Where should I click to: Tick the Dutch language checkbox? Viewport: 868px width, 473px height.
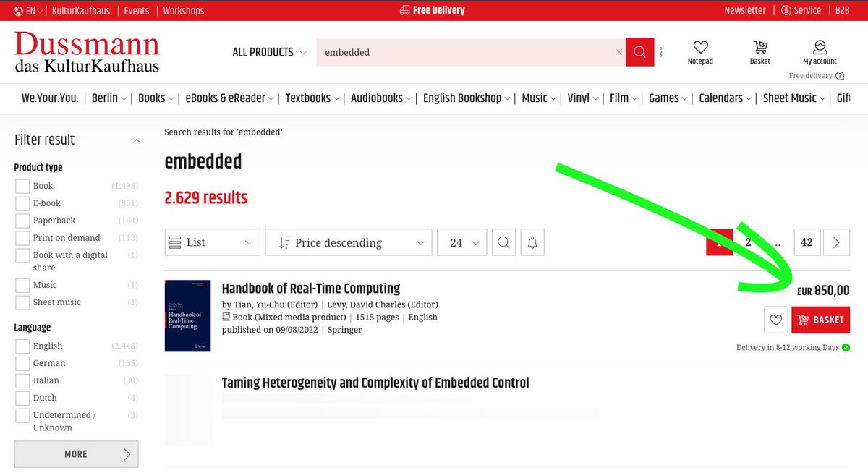click(22, 398)
